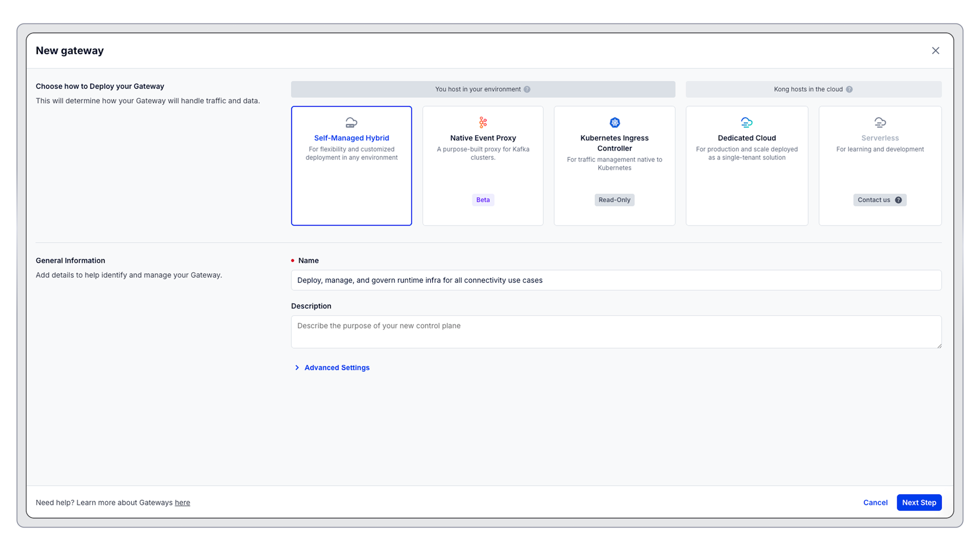The image size is (980, 551).
Task: Click the question mark on Contact us
Action: pyautogui.click(x=898, y=199)
